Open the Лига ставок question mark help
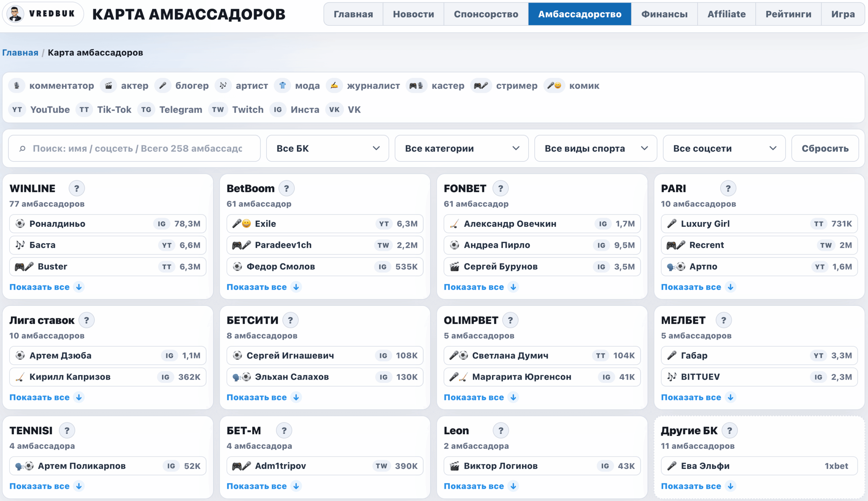The image size is (868, 501). click(87, 320)
